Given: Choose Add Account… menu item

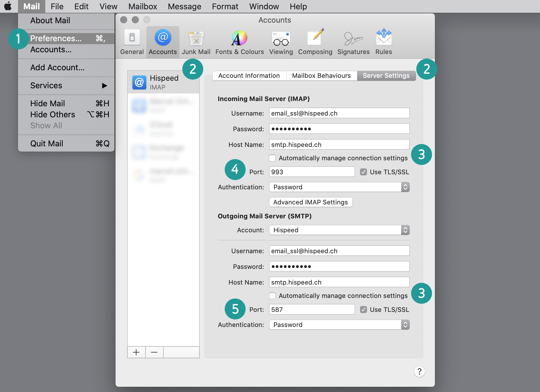Looking at the screenshot, I should 66,67.
